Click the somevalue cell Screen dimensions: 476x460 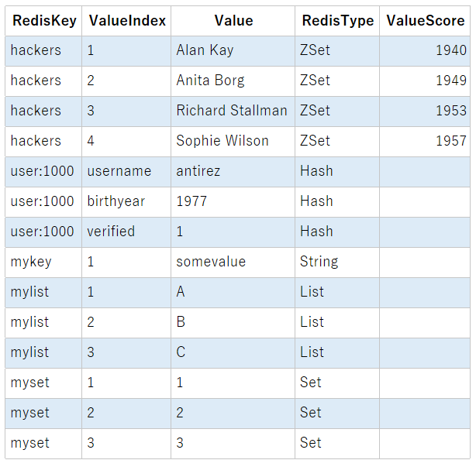pyautogui.click(x=233, y=263)
